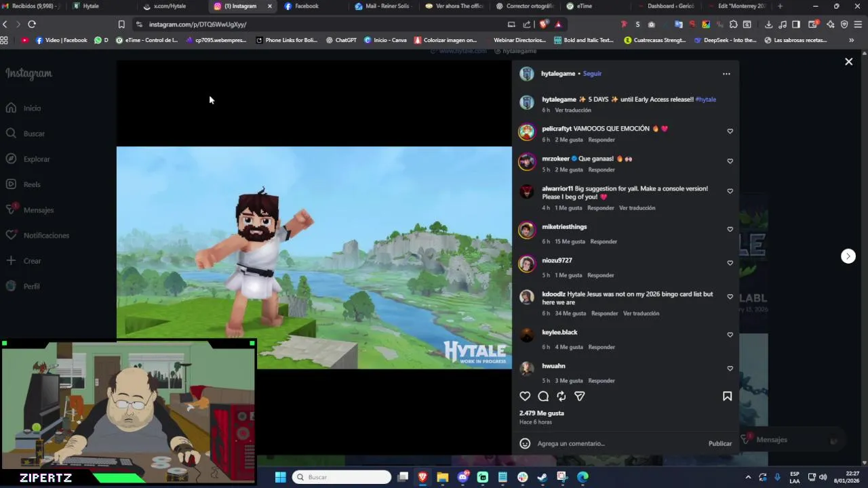Screen dimensions: 868x488
Task: Like mrzokeer's comment
Action: click(x=730, y=161)
